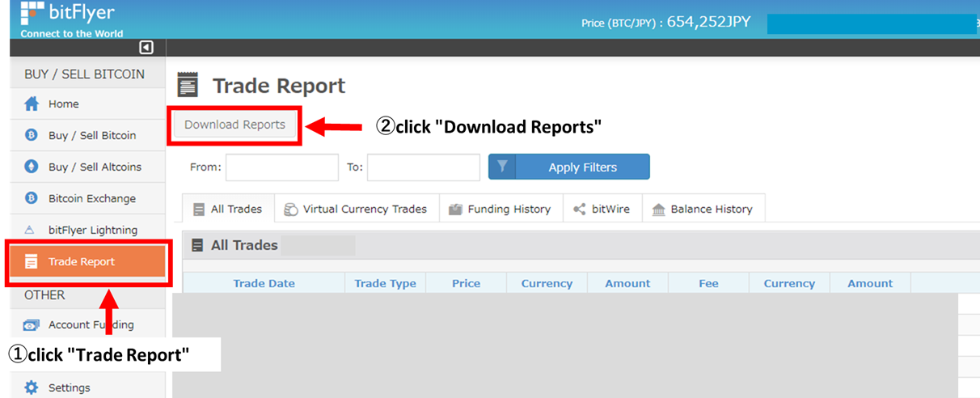The height and width of the screenshot is (398, 980).
Task: Open Account Funding page
Action: (87, 325)
